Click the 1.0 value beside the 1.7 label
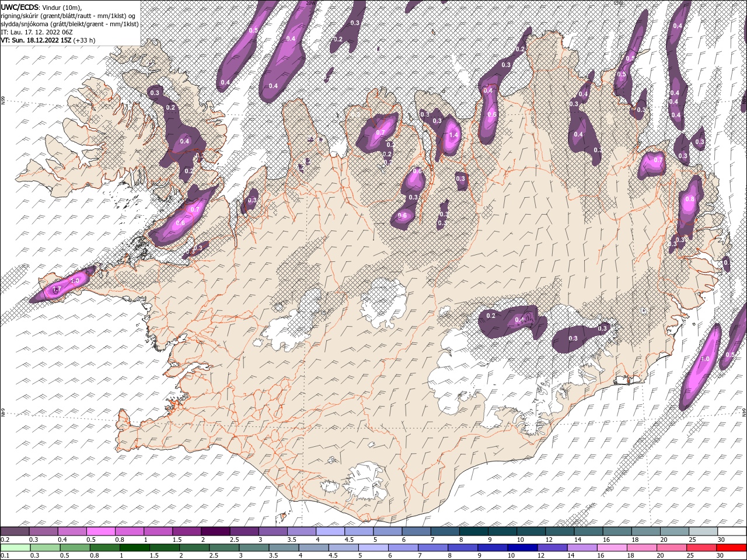This screenshot has height=560, width=747. (x=75, y=281)
